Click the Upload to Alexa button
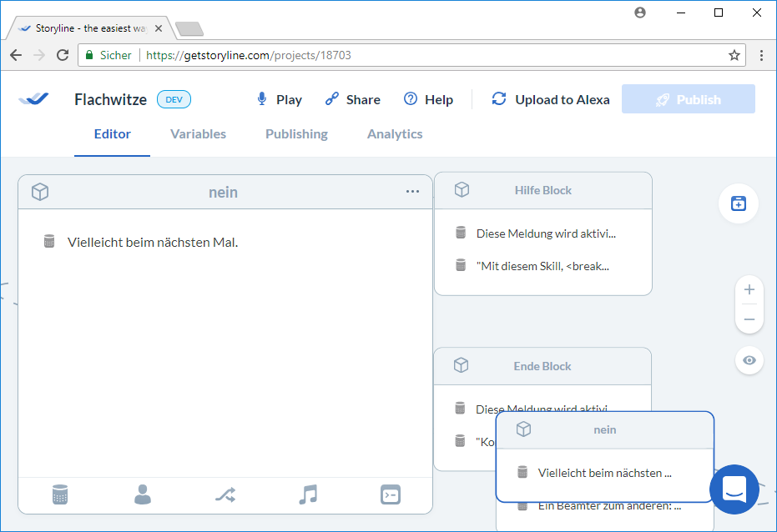The height and width of the screenshot is (532, 777). coord(551,99)
